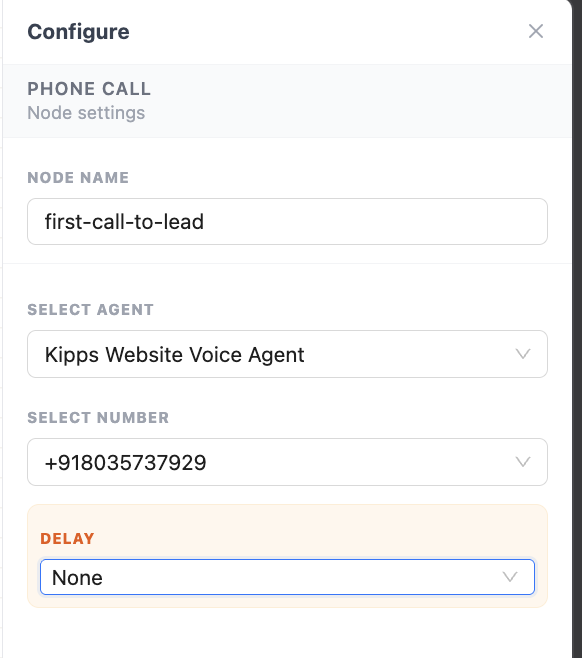Open the Delay dropdown showing None
The image size is (582, 658).
[287, 577]
